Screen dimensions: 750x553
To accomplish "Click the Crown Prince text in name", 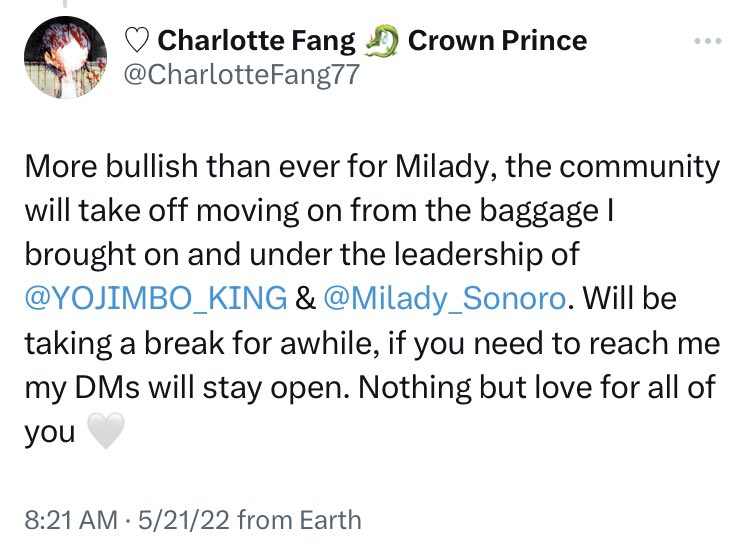I will [497, 41].
